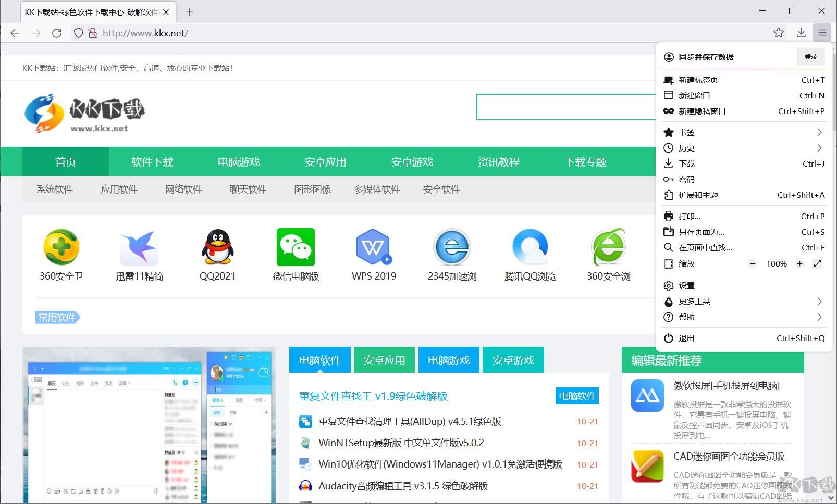Click 登录 to sign in to sync
Image resolution: width=837 pixels, height=504 pixels.
810,57
